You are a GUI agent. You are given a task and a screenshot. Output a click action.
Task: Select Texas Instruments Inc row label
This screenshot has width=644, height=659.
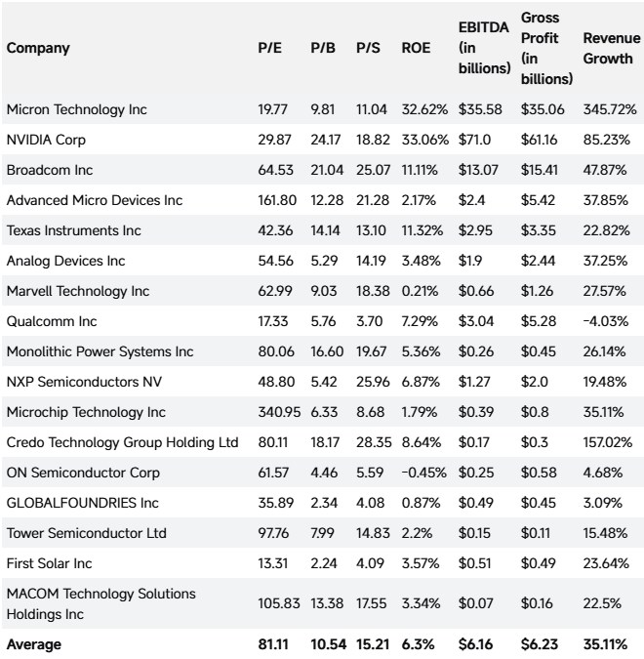coord(73,230)
